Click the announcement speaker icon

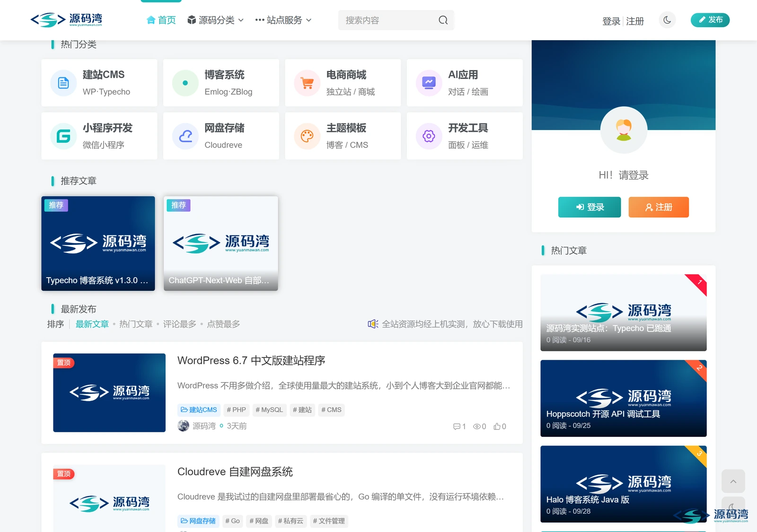pyautogui.click(x=373, y=324)
